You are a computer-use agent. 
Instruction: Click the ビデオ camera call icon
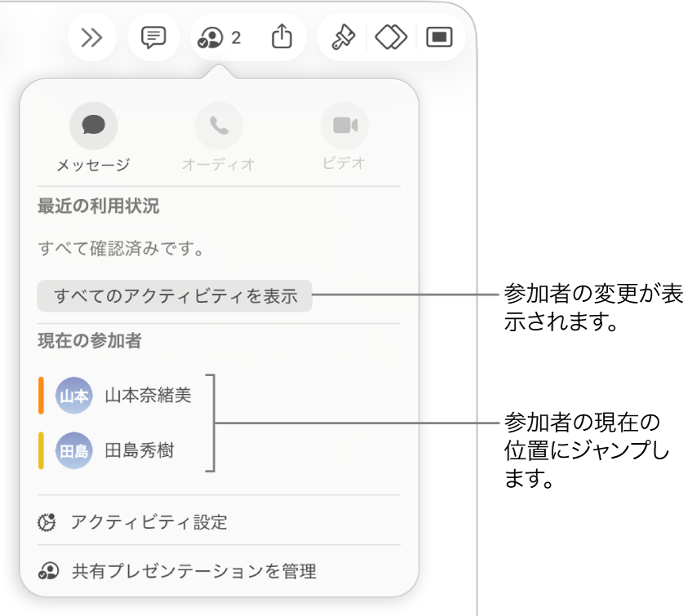coord(344,124)
